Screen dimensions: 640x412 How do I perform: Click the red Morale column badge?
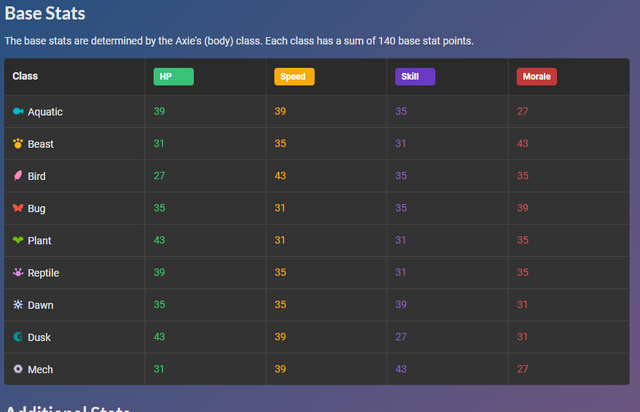[537, 77]
